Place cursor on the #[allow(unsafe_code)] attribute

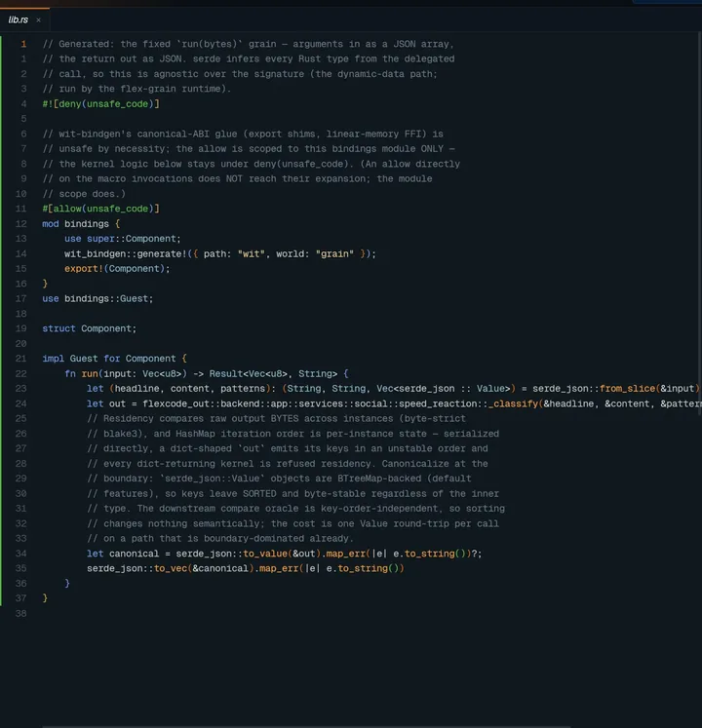tap(100, 209)
